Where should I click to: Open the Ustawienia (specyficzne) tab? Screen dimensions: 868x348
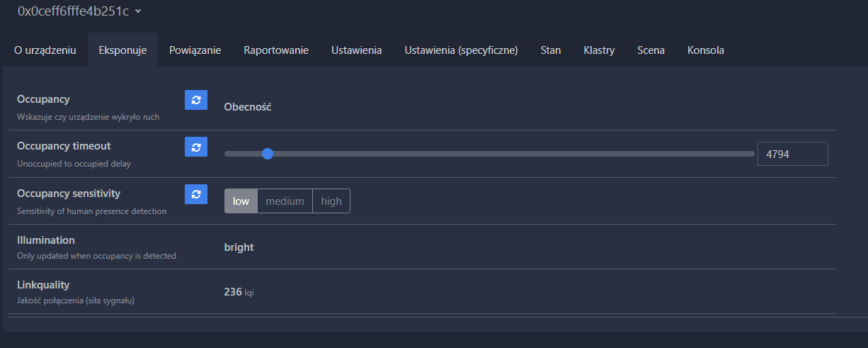461,50
